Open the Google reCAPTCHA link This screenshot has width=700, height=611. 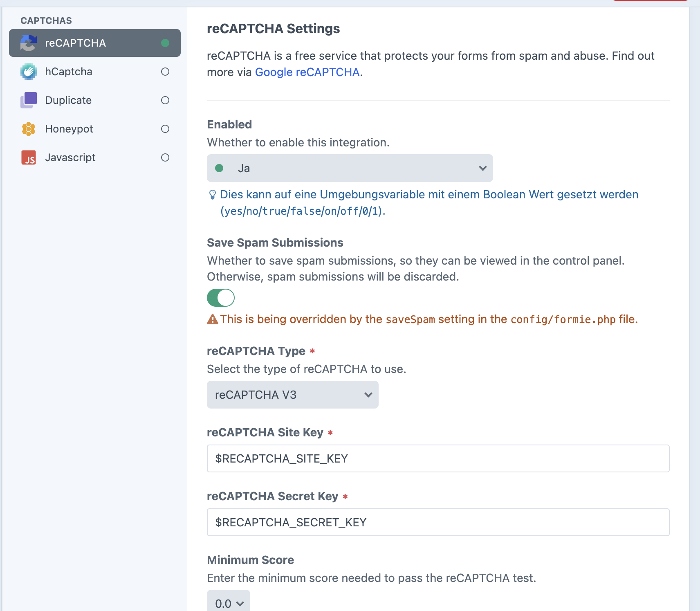pyautogui.click(x=307, y=72)
